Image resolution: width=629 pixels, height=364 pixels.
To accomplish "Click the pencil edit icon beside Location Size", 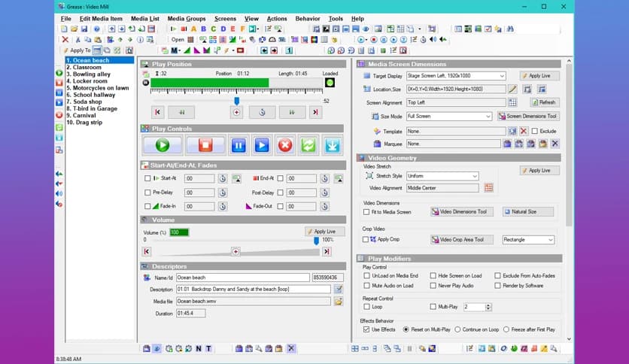I will click(x=512, y=89).
